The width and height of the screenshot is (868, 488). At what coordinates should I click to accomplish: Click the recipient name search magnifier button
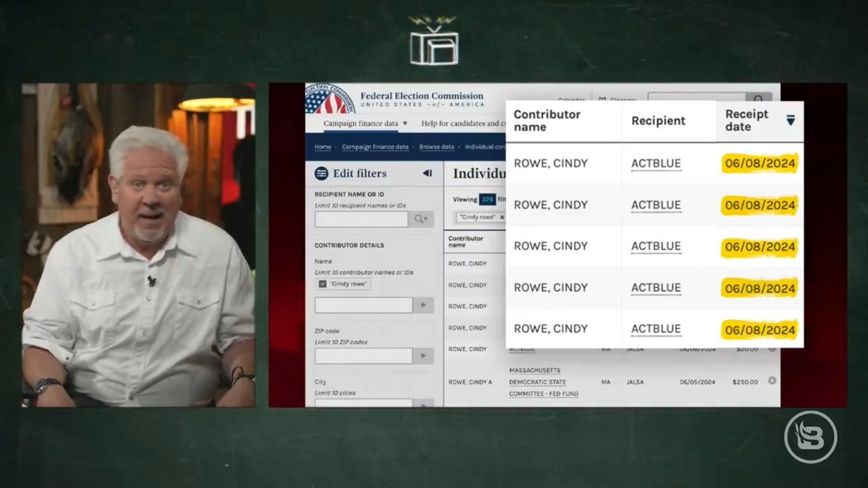(x=421, y=219)
